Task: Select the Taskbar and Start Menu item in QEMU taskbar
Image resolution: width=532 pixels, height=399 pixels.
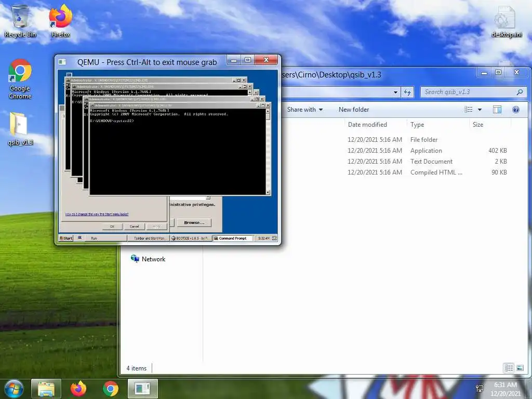Action: click(148, 238)
